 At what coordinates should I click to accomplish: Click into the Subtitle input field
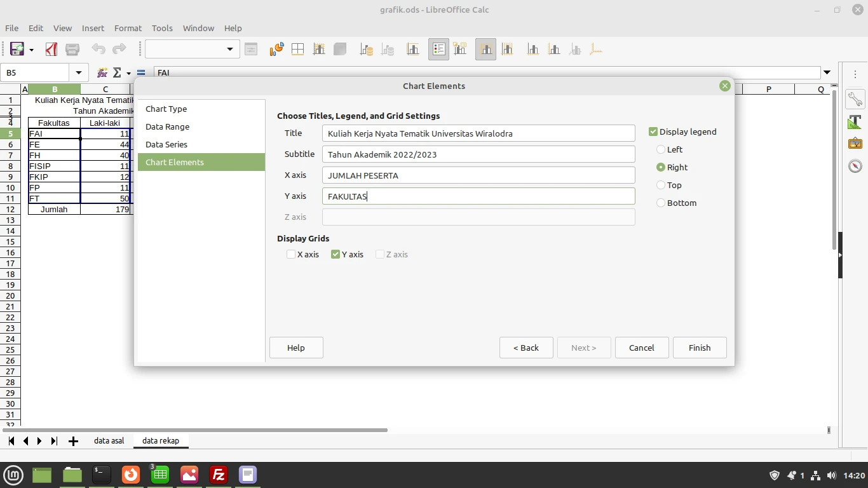point(478,154)
